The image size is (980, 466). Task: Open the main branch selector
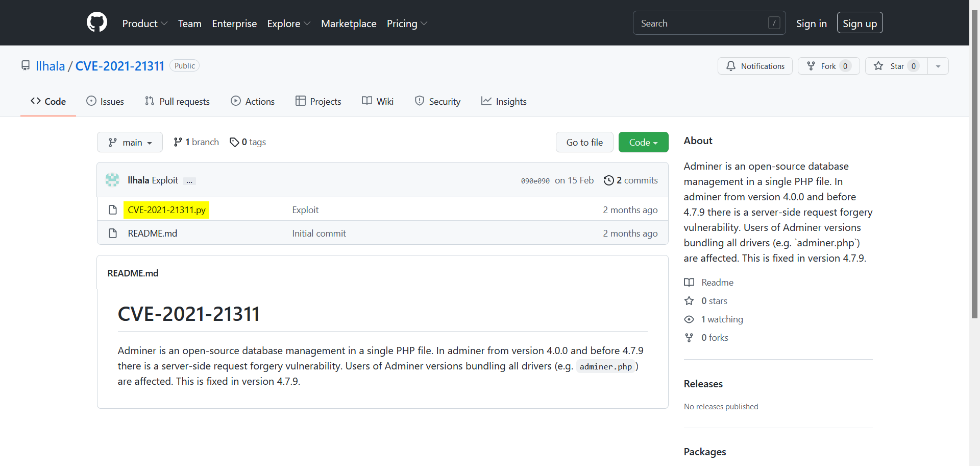(x=130, y=142)
